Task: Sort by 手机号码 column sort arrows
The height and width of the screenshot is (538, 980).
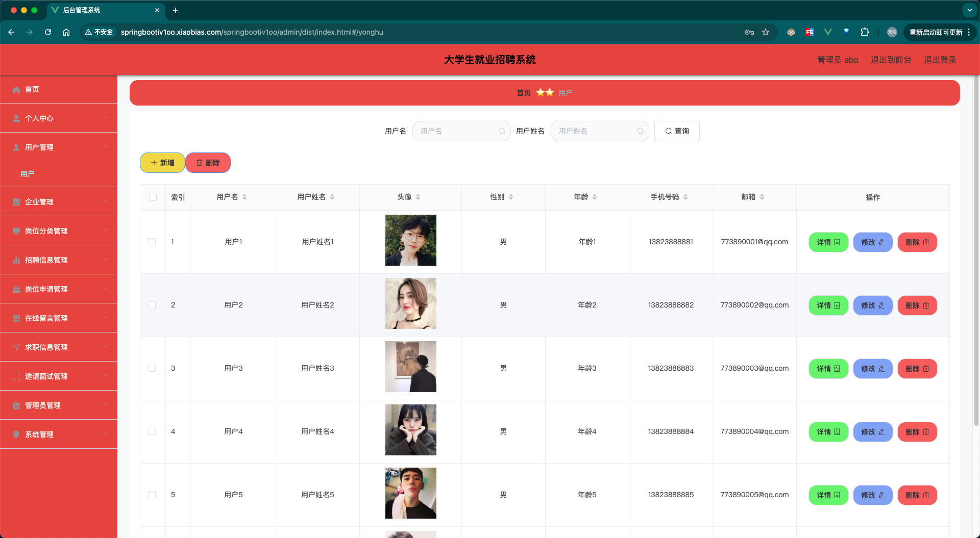Action: (x=685, y=197)
